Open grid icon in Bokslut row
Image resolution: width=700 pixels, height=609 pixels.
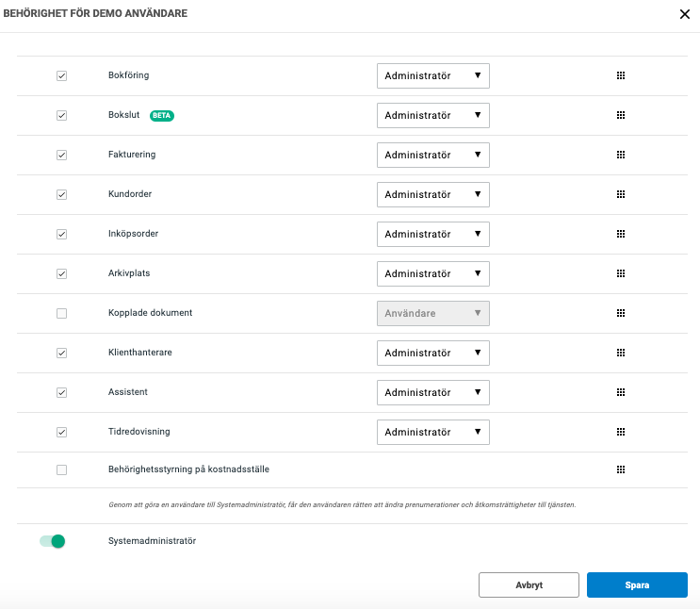pyautogui.click(x=621, y=115)
